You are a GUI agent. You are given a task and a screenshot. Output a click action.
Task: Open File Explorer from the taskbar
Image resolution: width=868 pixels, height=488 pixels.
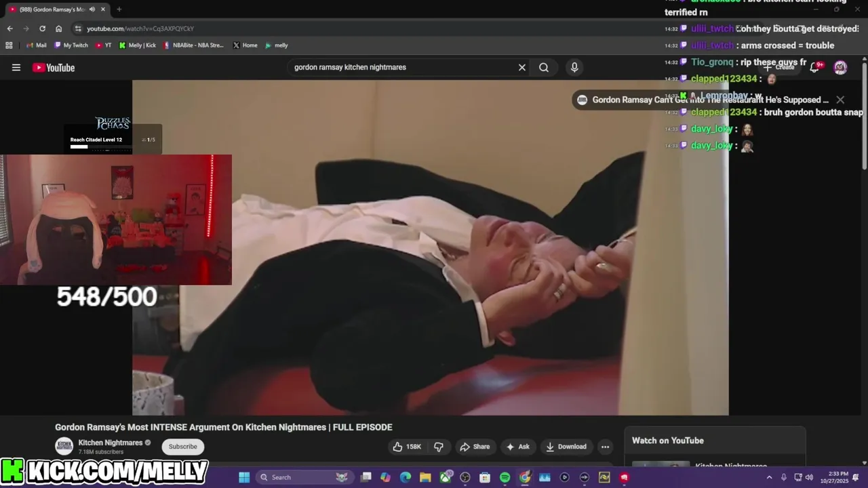[425, 477]
